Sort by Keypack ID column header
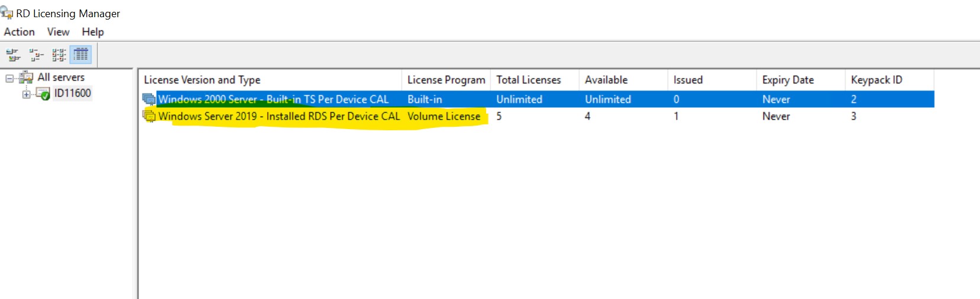980x299 pixels. point(890,80)
